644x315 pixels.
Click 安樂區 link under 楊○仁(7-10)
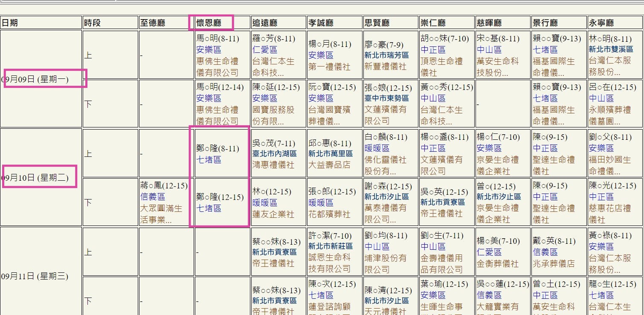click(489, 148)
